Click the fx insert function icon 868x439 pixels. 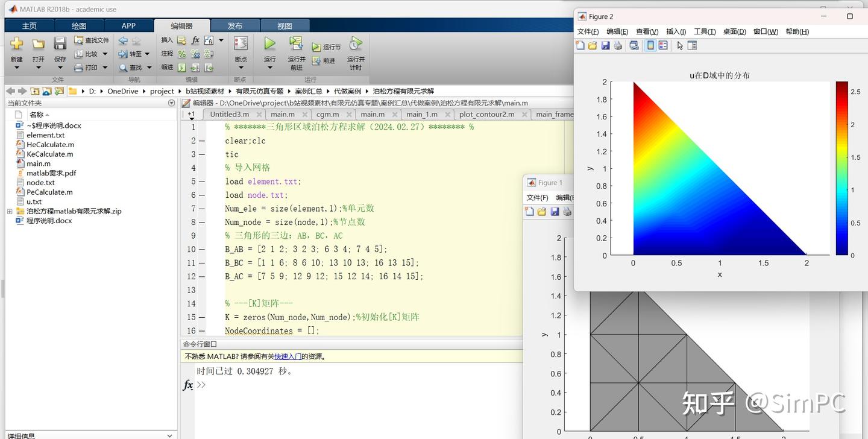click(195, 40)
